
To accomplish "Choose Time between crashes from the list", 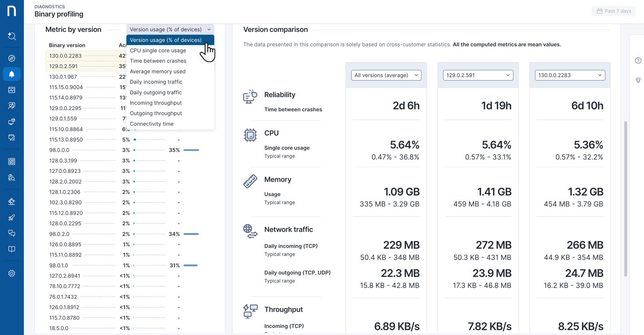I will tap(158, 61).
